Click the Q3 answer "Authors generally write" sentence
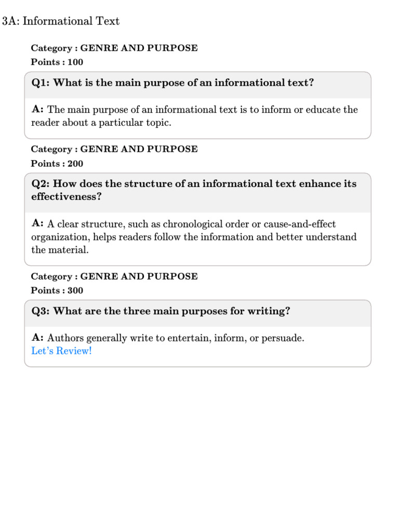Viewport: 399px width, 532px height. tap(176, 338)
